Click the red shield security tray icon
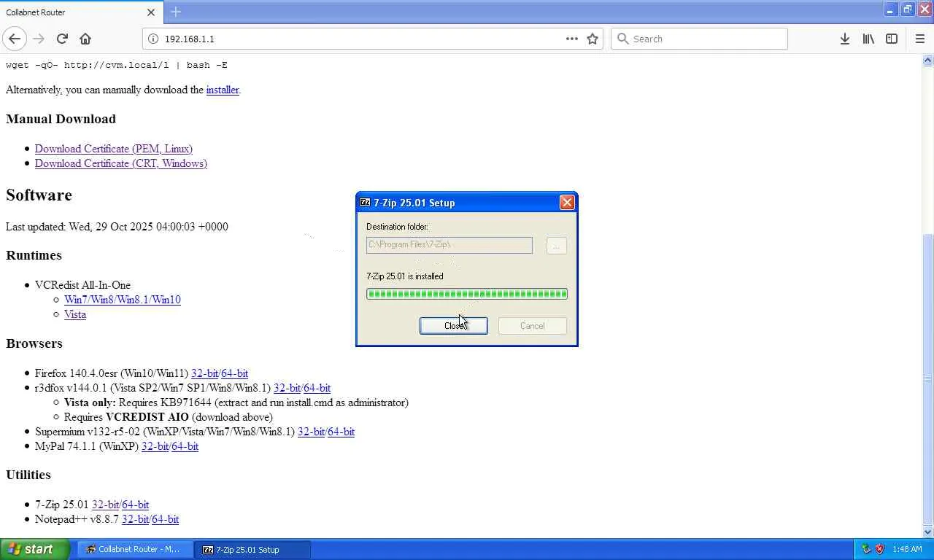 (x=879, y=550)
